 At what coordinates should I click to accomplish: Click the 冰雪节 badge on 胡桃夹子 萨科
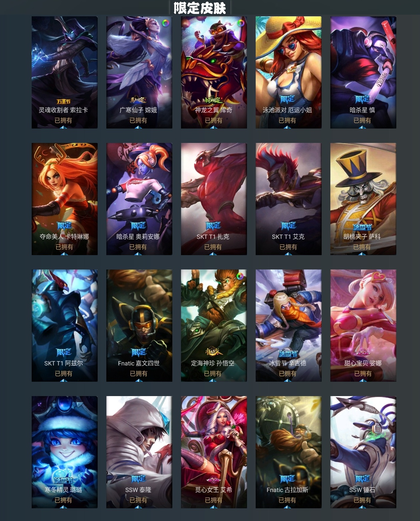pyautogui.click(x=362, y=227)
